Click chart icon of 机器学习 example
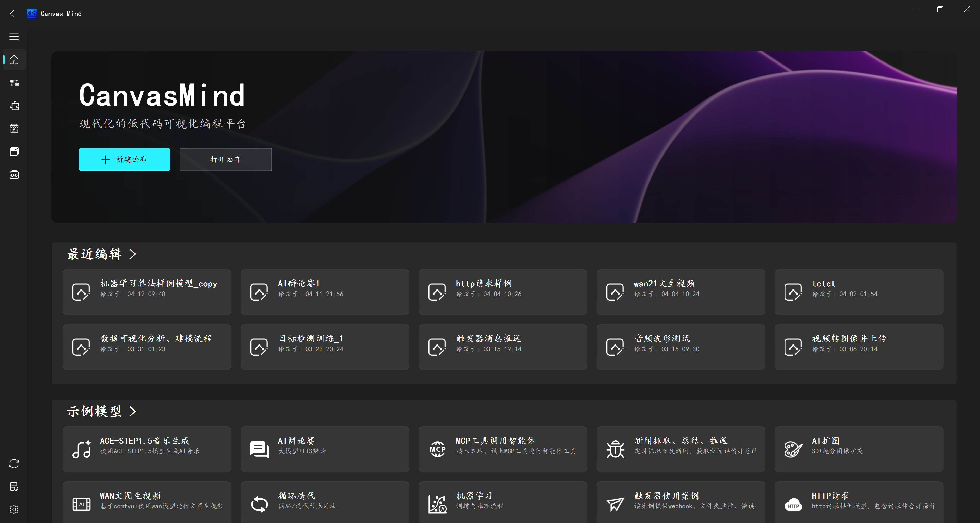The image size is (980, 523). (x=437, y=504)
